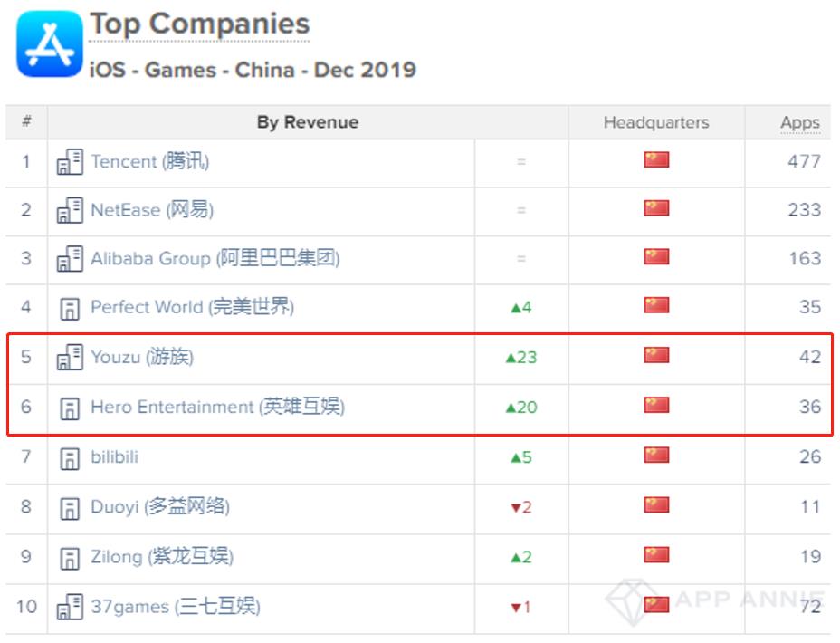
Task: Click the company icon next to Perfect World
Action: (70, 309)
